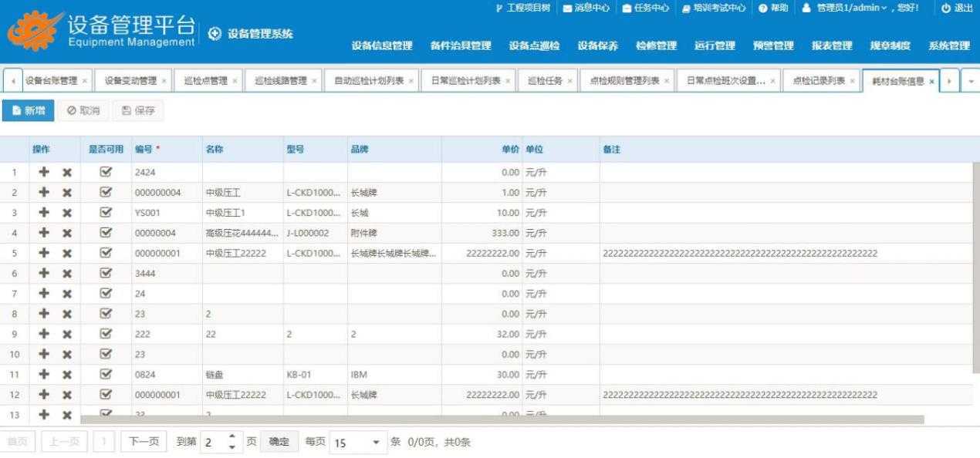
Task: Remove row 11 with its X icon
Action: pyautogui.click(x=67, y=375)
